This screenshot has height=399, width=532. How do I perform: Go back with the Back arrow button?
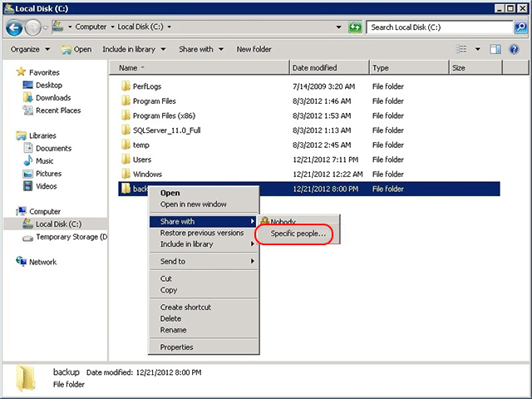pyautogui.click(x=14, y=27)
